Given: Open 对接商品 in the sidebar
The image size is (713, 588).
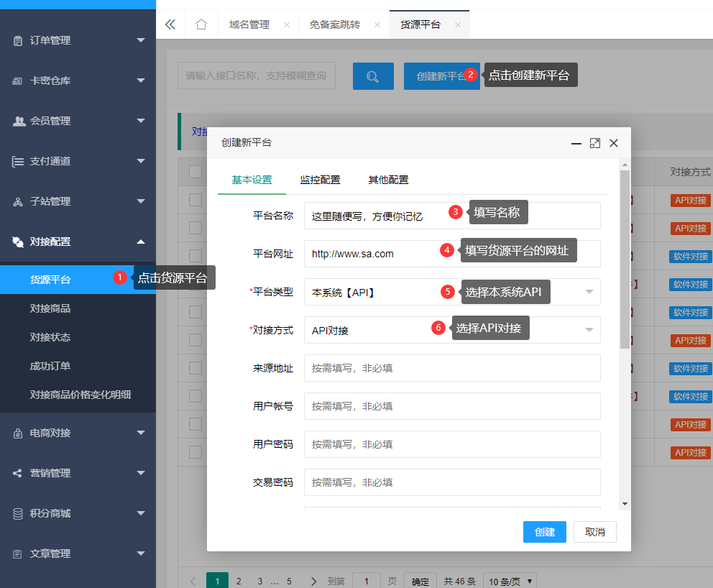Looking at the screenshot, I should pyautogui.click(x=50, y=309).
